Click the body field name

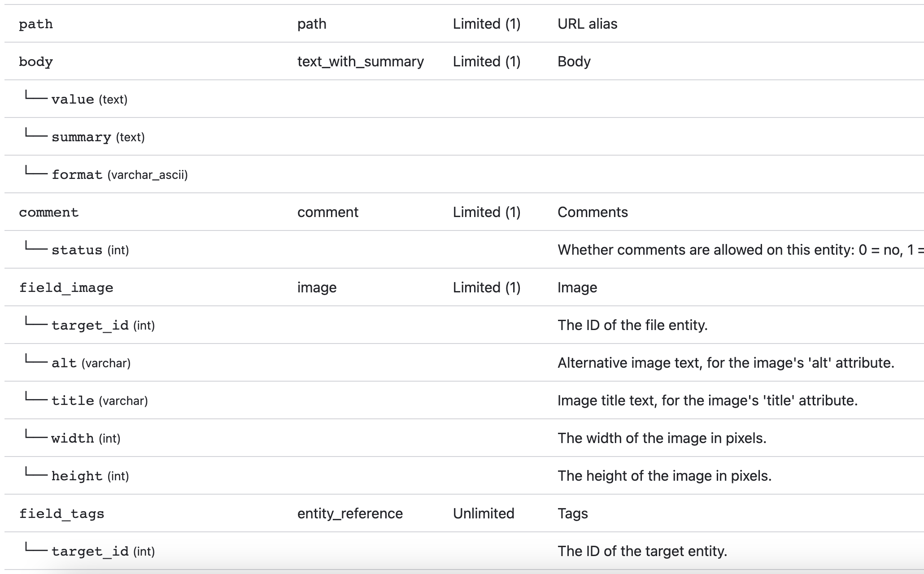coord(36,62)
